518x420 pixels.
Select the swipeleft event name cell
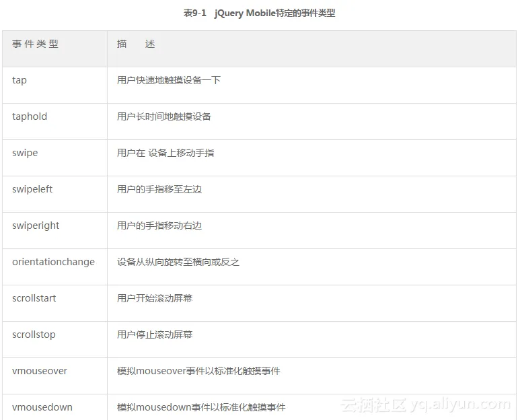pos(55,195)
